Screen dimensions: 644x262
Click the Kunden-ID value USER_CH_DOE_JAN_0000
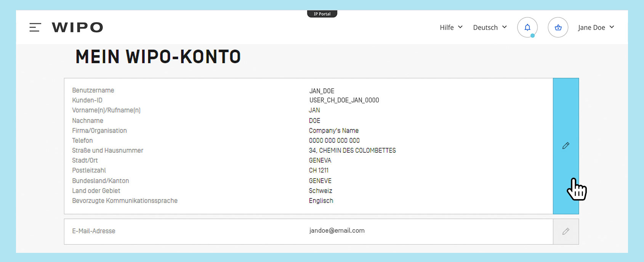point(344,100)
